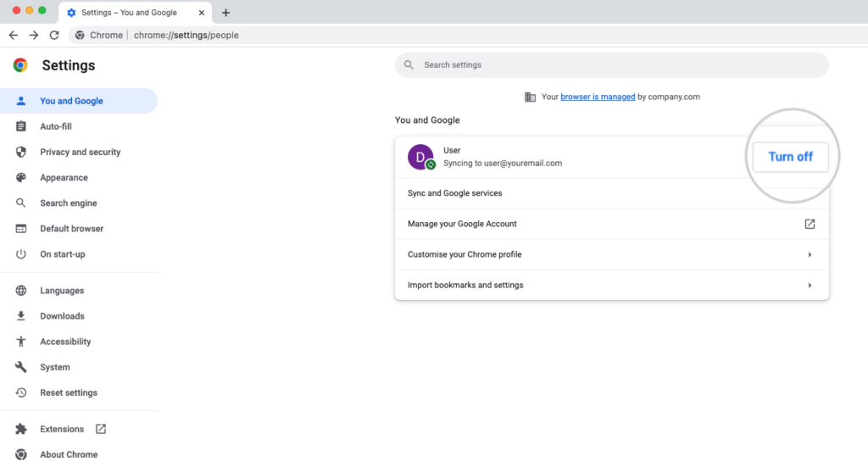Click the Accessibility figure icon
Screen dimensions: 868x473
20,341
